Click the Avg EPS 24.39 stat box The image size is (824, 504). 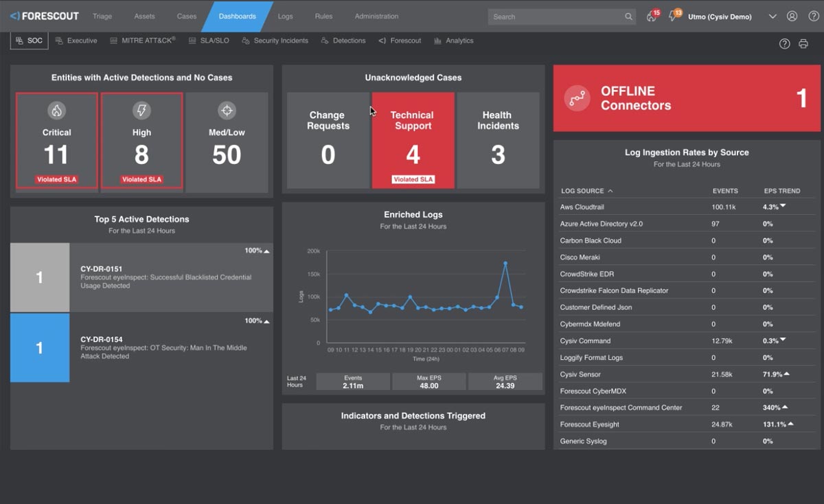click(x=505, y=382)
